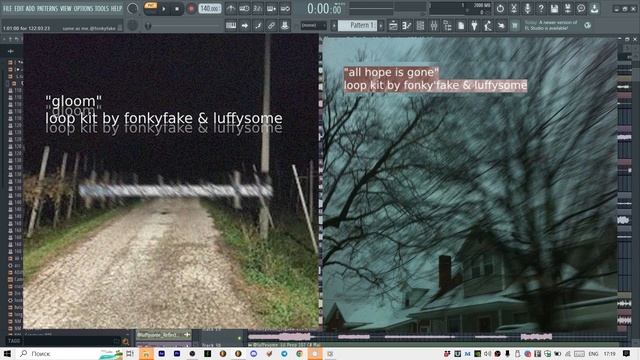This screenshot has width=640, height=360.
Task: Toggle recording countdown icon
Action: (258, 9)
